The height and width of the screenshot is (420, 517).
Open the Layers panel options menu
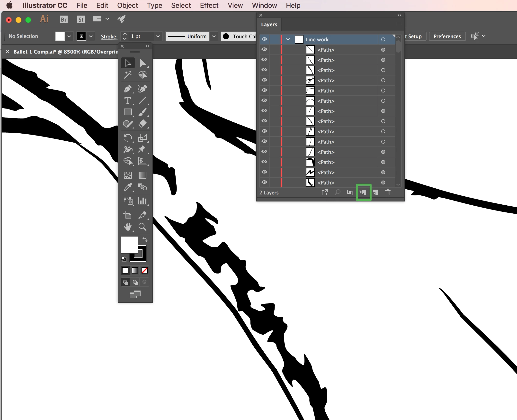point(399,25)
